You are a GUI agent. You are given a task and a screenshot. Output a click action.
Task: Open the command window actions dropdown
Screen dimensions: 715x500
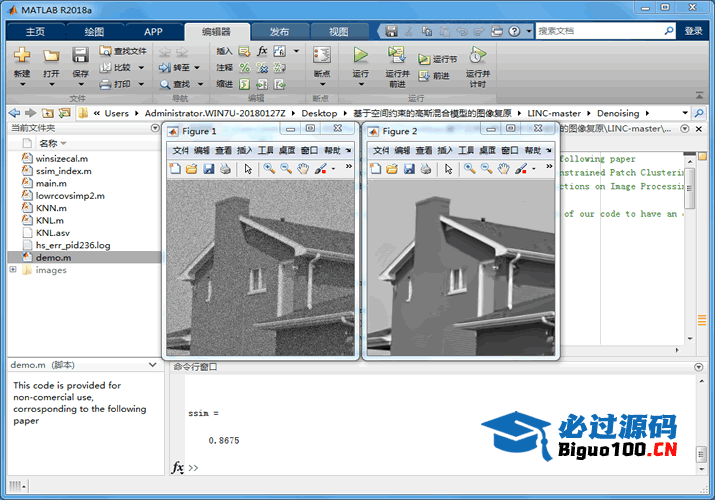click(x=699, y=367)
